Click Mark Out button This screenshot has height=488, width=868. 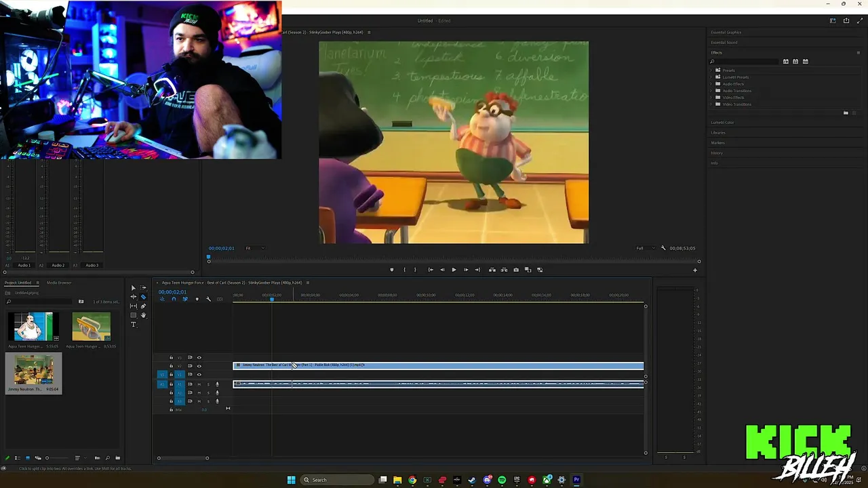pos(415,270)
